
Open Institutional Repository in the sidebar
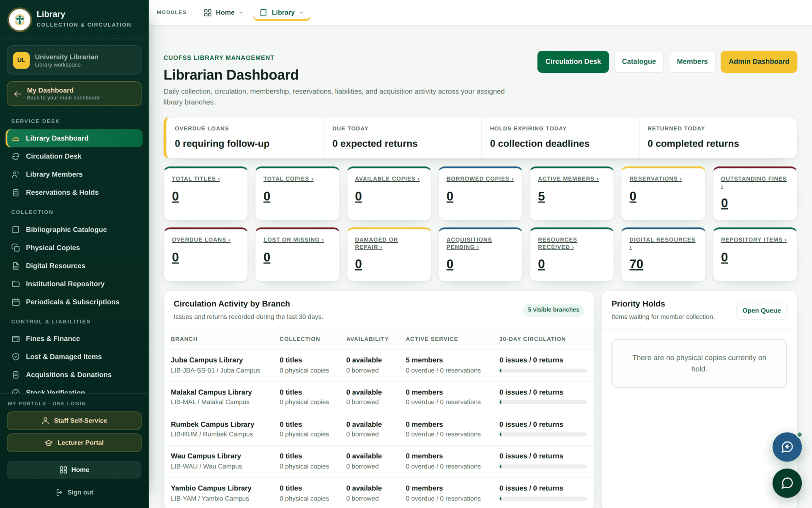pyautogui.click(x=74, y=284)
